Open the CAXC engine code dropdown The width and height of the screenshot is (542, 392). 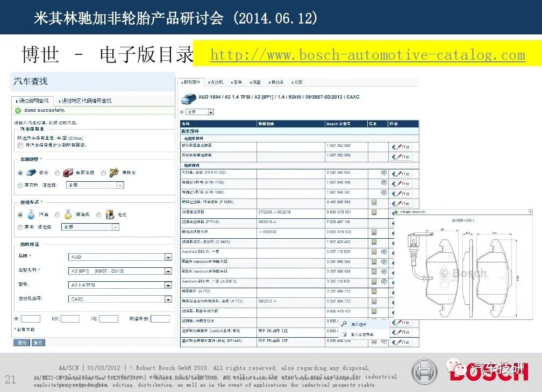(120, 299)
